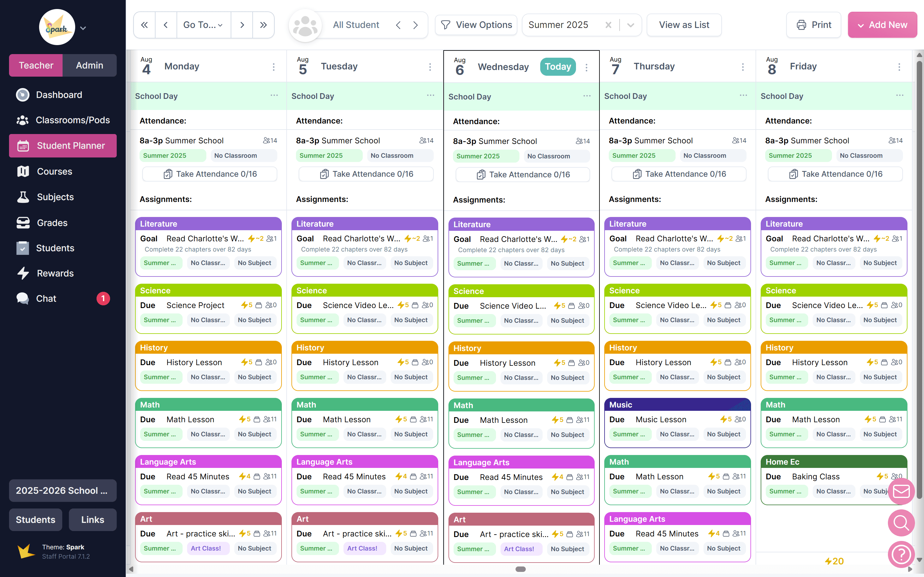Open Courses in the sidebar

click(54, 171)
